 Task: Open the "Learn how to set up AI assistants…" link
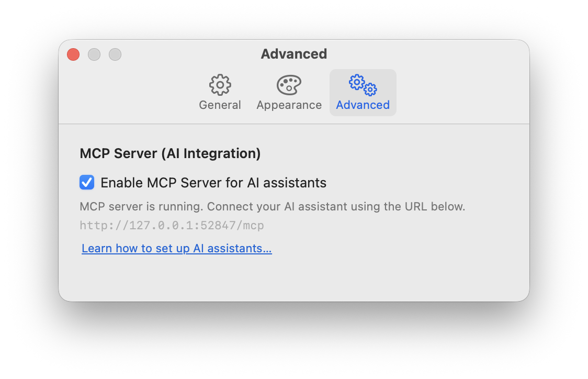[177, 248]
